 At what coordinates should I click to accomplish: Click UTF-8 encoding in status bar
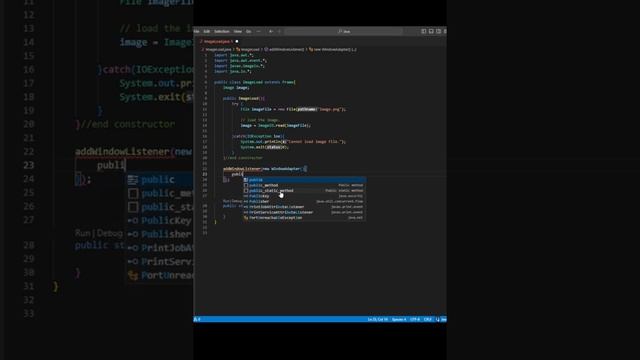tap(415, 319)
